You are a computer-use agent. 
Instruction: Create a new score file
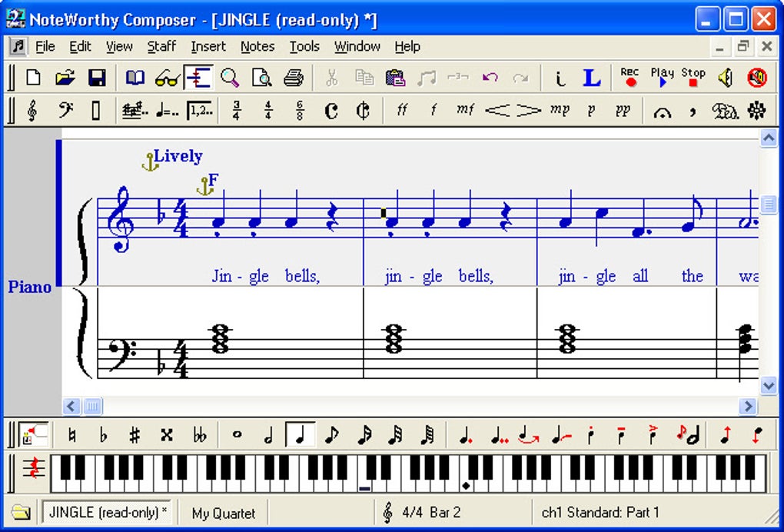pos(34,78)
